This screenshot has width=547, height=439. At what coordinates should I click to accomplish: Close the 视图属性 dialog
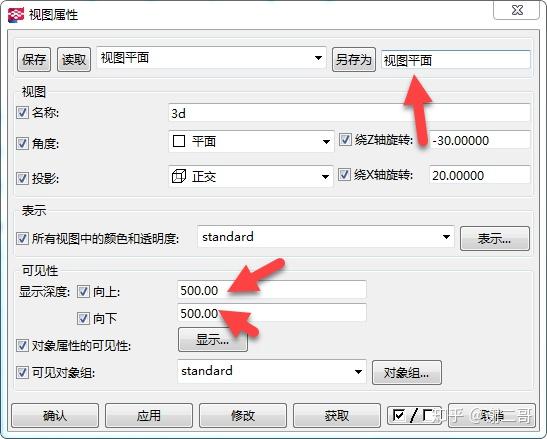517,10
